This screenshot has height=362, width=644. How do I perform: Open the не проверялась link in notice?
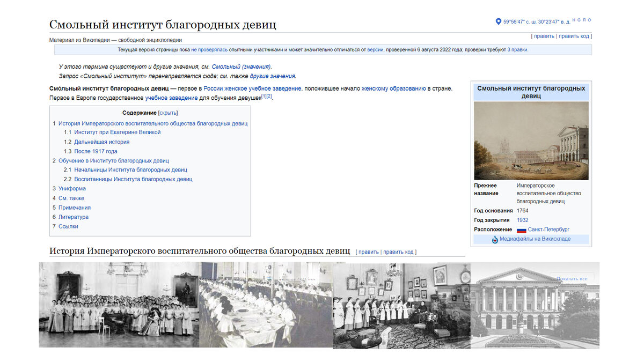coord(209,50)
